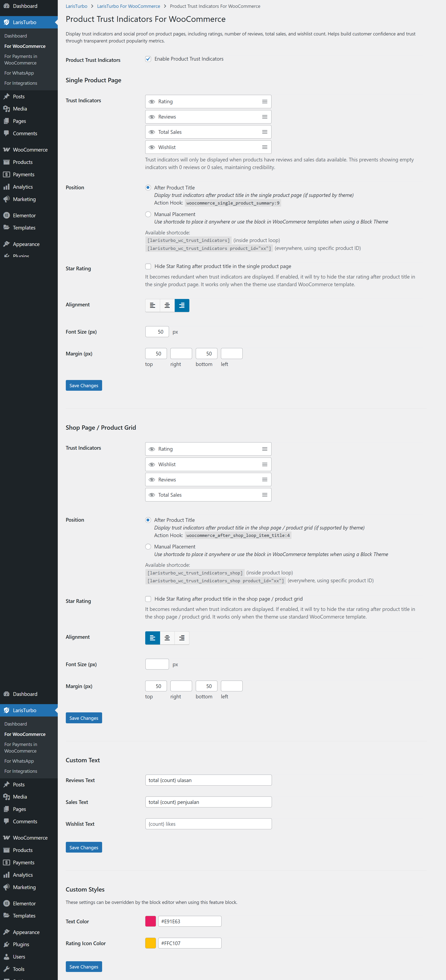
Task: Click drag handle of Total Sales row in Shop Page grid
Action: [x=264, y=495]
